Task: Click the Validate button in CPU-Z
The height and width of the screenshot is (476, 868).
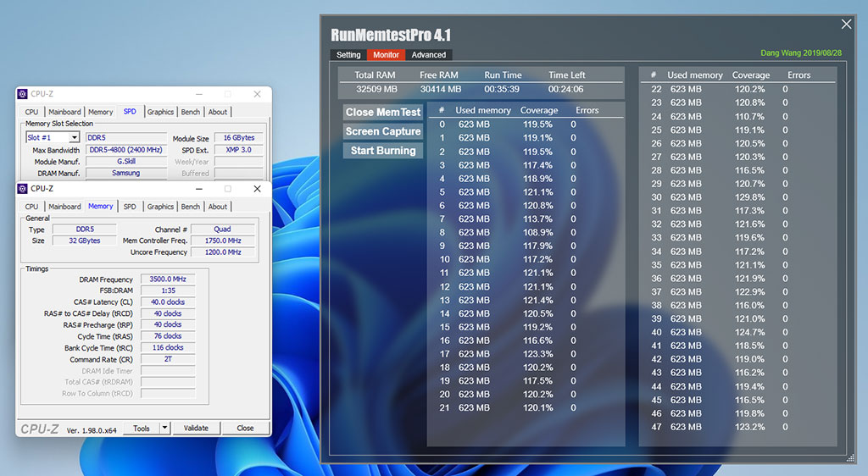Action: (196, 428)
